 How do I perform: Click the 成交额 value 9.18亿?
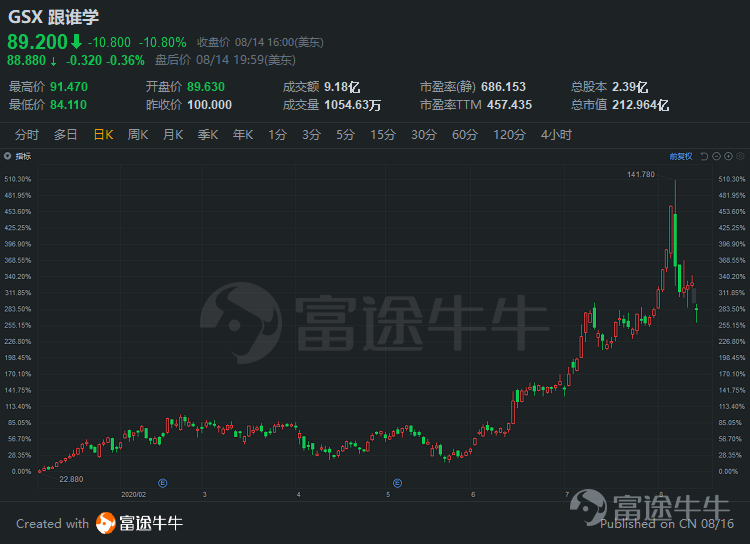coord(342,87)
